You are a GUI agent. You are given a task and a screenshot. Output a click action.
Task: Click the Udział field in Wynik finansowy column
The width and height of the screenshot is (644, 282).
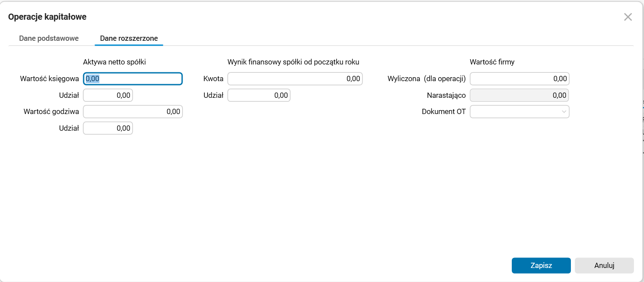[x=259, y=95]
